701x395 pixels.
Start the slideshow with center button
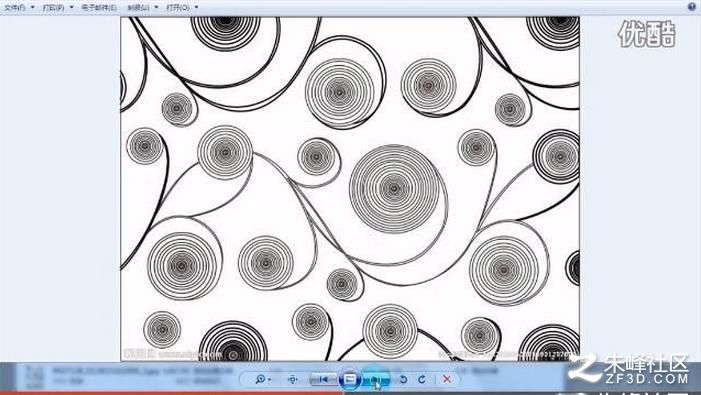click(x=350, y=379)
